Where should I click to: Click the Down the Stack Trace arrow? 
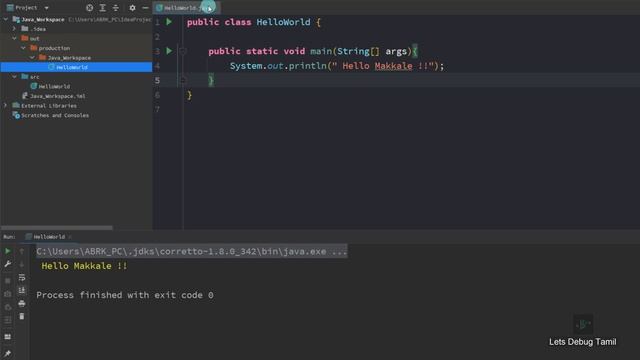tap(22, 264)
